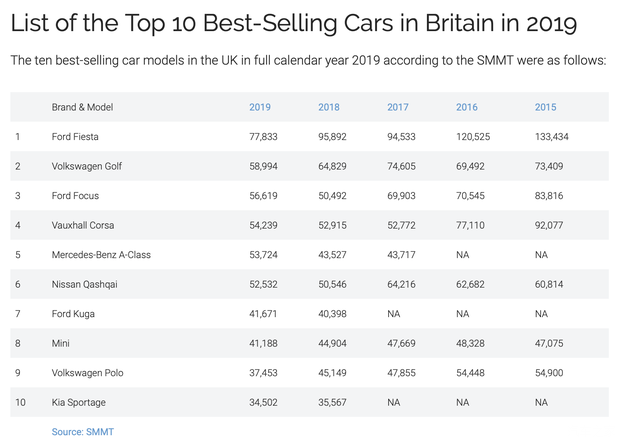
Task: Click Ford Fiesta's 2015 sales figure 133,434
Action: 554,136
